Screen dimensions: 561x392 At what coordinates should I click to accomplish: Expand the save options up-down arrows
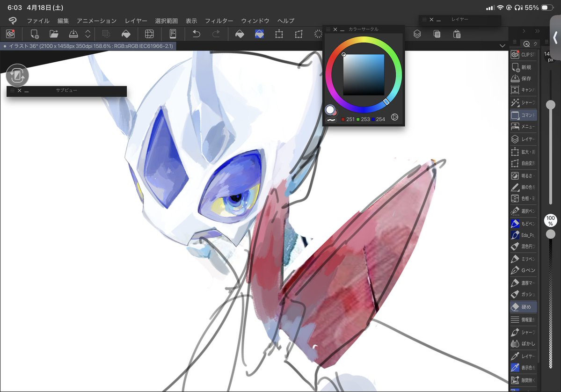point(88,34)
